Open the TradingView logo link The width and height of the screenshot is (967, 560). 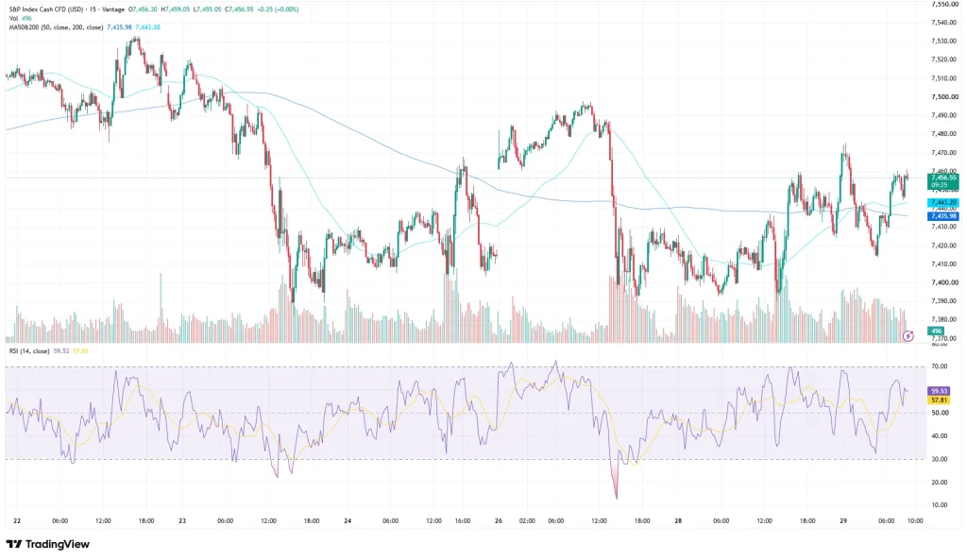click(x=48, y=544)
